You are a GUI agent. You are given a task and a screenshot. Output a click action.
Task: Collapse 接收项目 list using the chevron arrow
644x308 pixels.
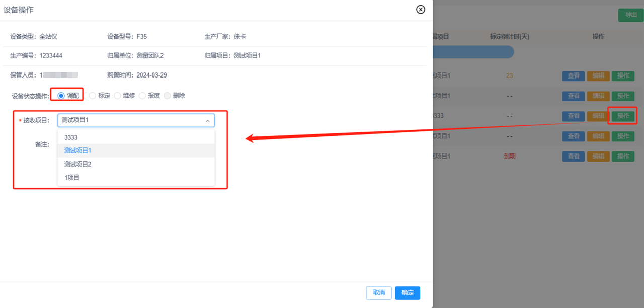pos(207,121)
